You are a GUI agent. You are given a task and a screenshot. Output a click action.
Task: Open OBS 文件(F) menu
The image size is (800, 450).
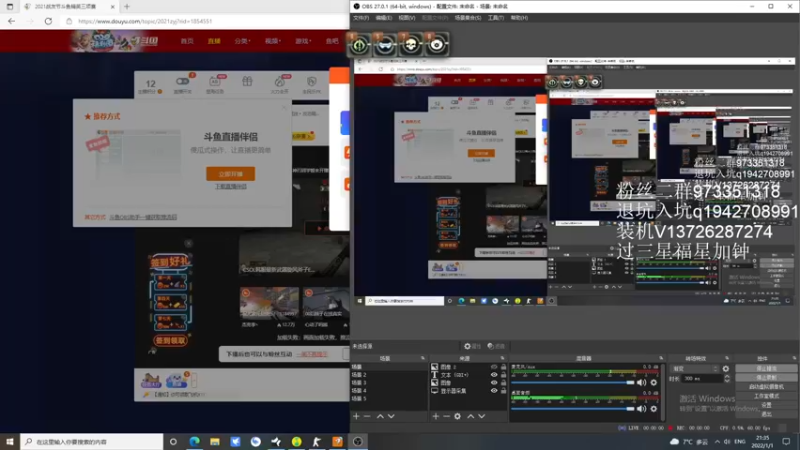tap(361, 18)
